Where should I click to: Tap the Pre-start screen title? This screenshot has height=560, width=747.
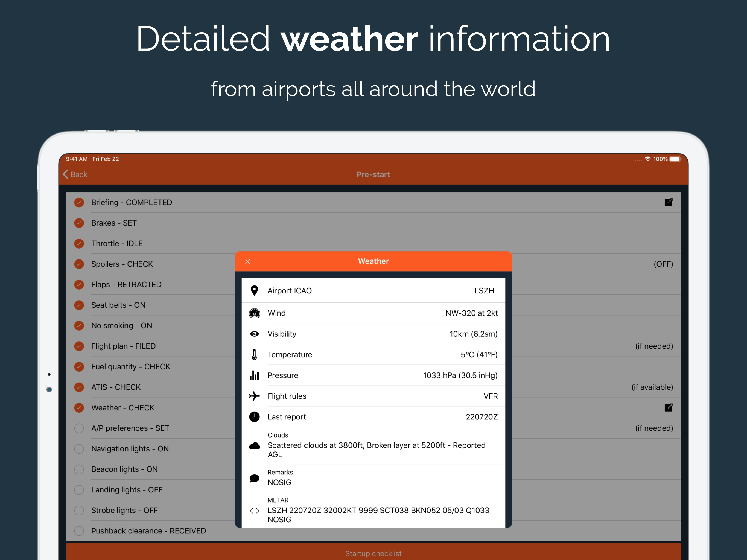tap(373, 174)
